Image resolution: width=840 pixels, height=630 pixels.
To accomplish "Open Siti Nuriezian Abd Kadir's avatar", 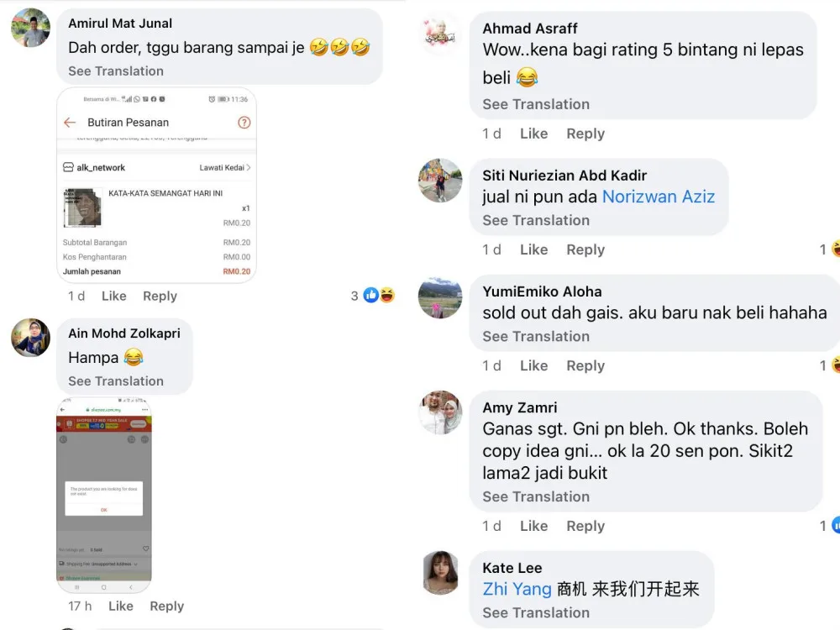I will 440,180.
